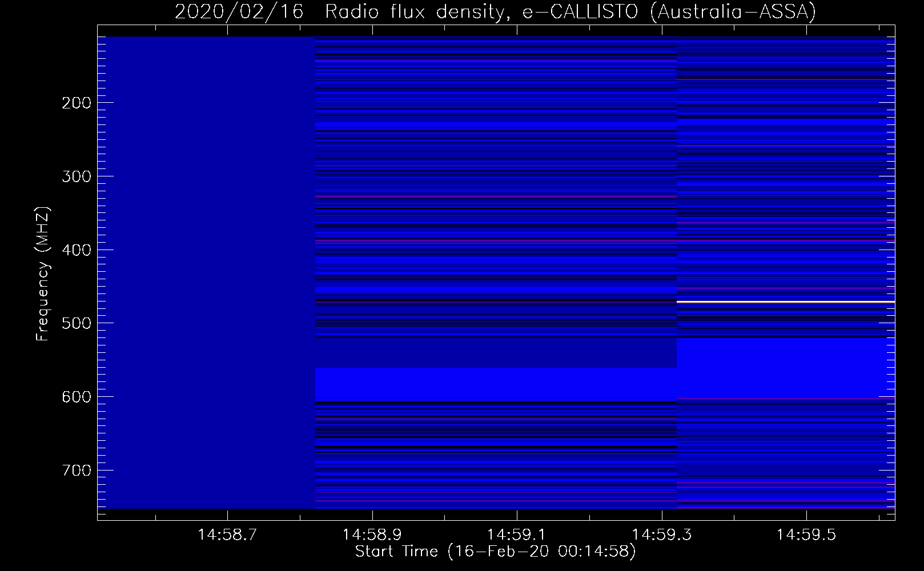The image size is (924, 571).
Task: Click the bright blue band near 580 MHz at 14:58.9
Action: pos(496,383)
